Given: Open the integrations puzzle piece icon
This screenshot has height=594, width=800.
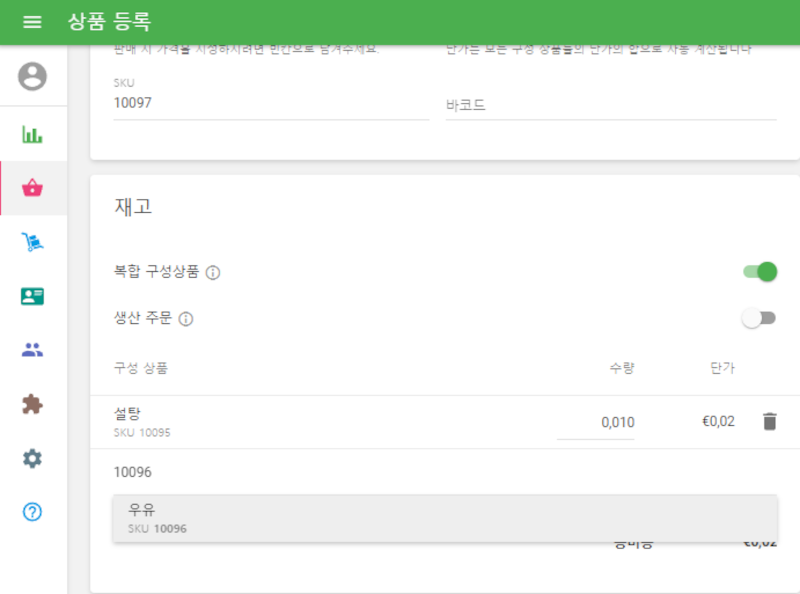Looking at the screenshot, I should (32, 404).
